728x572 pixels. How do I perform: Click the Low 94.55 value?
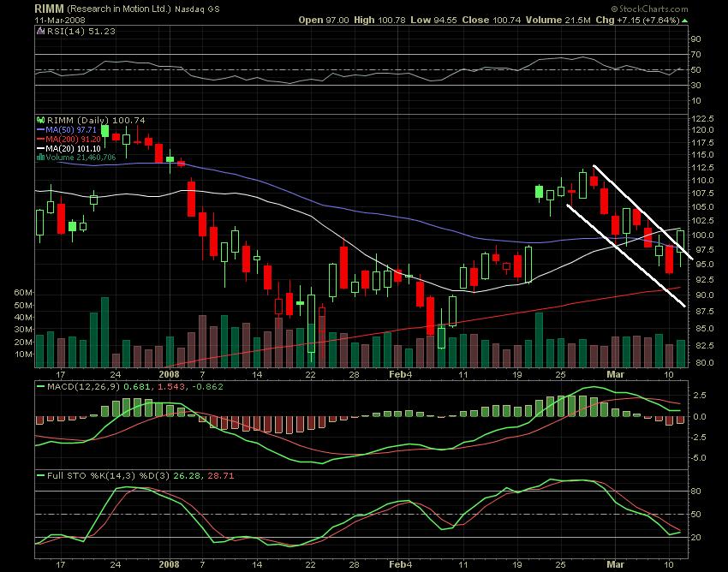click(x=433, y=20)
